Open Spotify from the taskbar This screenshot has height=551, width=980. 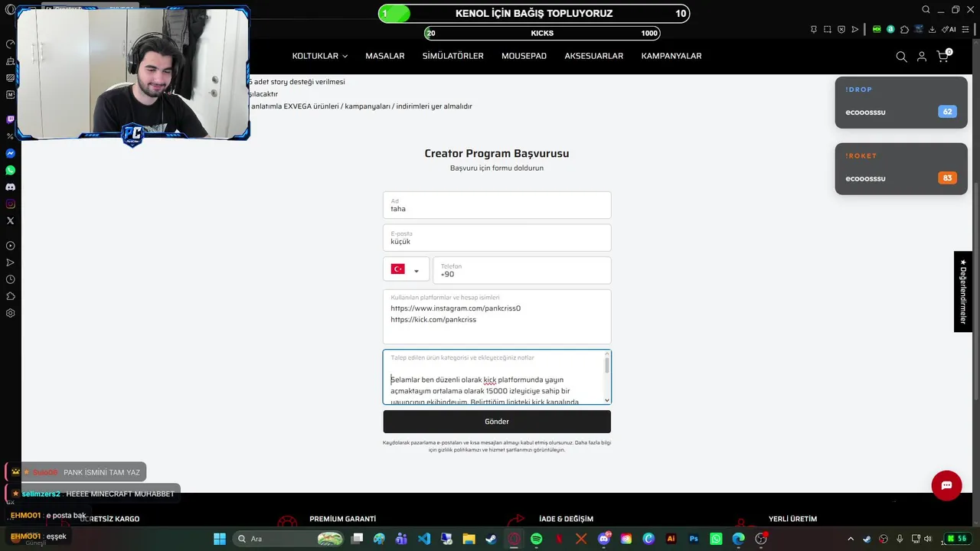[536, 539]
